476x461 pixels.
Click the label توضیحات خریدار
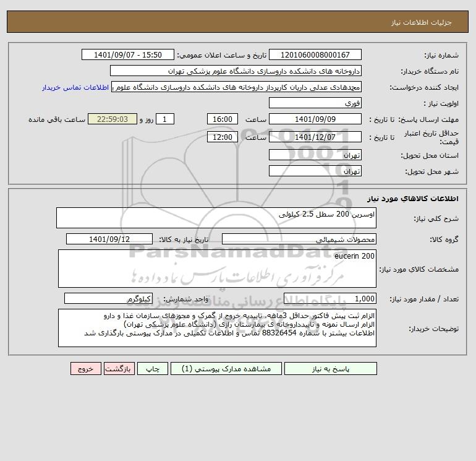pos(433,329)
